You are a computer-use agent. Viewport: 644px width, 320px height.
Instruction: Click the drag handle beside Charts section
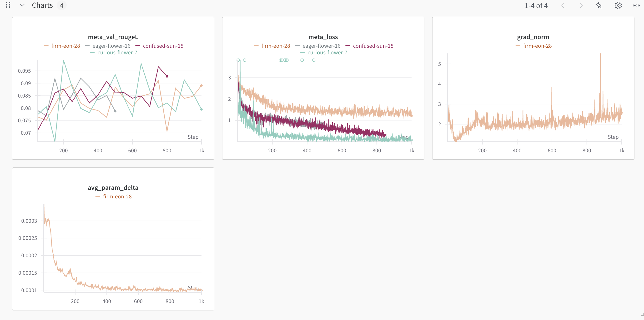[x=8, y=5]
